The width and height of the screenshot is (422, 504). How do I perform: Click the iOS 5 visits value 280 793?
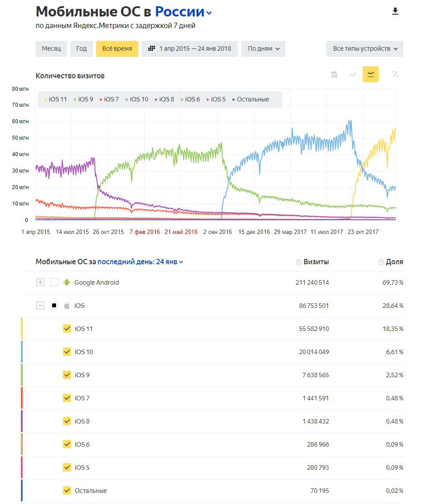[x=318, y=468]
